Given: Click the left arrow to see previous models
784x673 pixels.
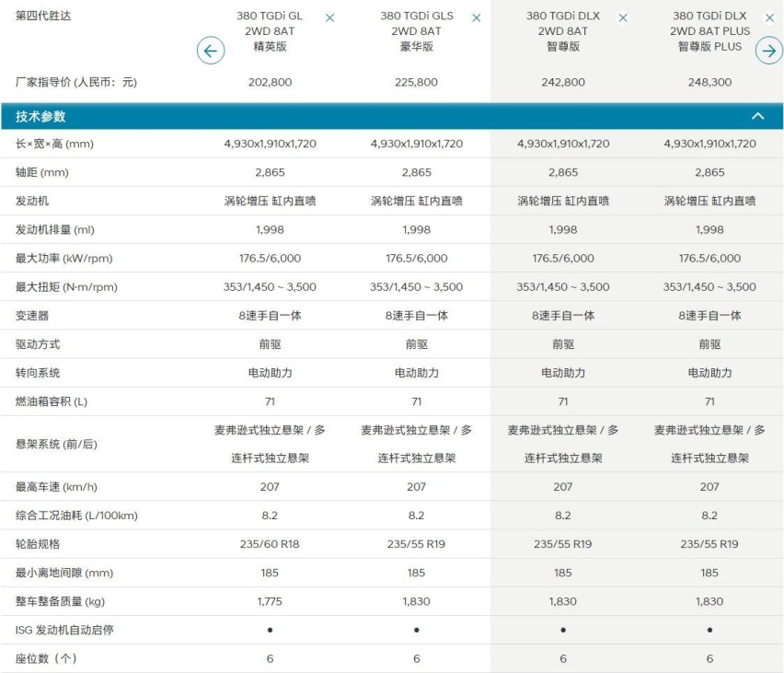Looking at the screenshot, I should tap(211, 51).
